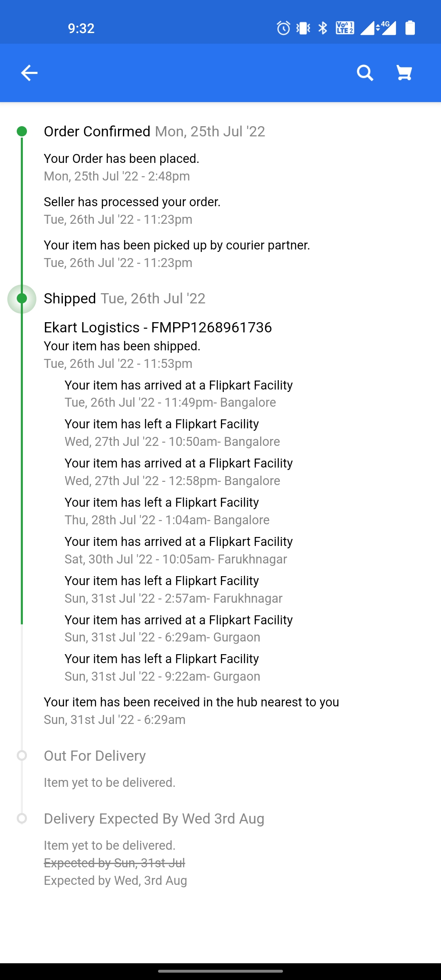
Task: Tap the Shipped Tue, 26th Jul heading
Action: click(125, 298)
